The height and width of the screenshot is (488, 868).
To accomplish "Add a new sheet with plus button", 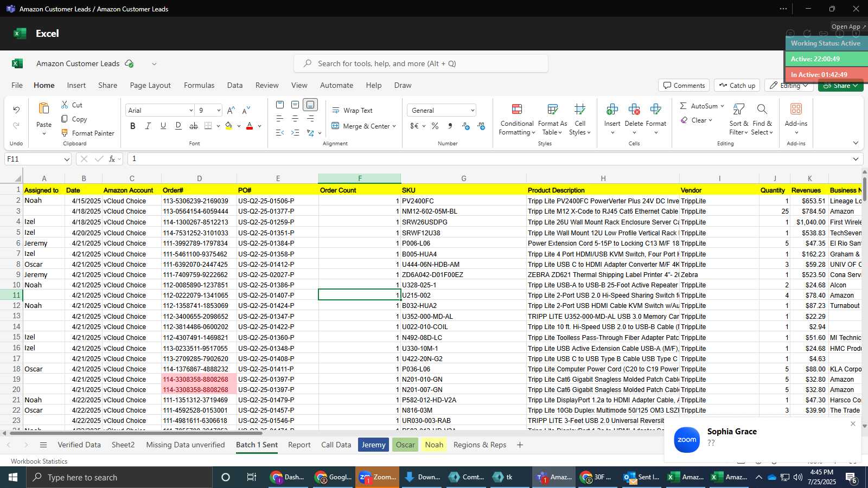I will tap(520, 445).
